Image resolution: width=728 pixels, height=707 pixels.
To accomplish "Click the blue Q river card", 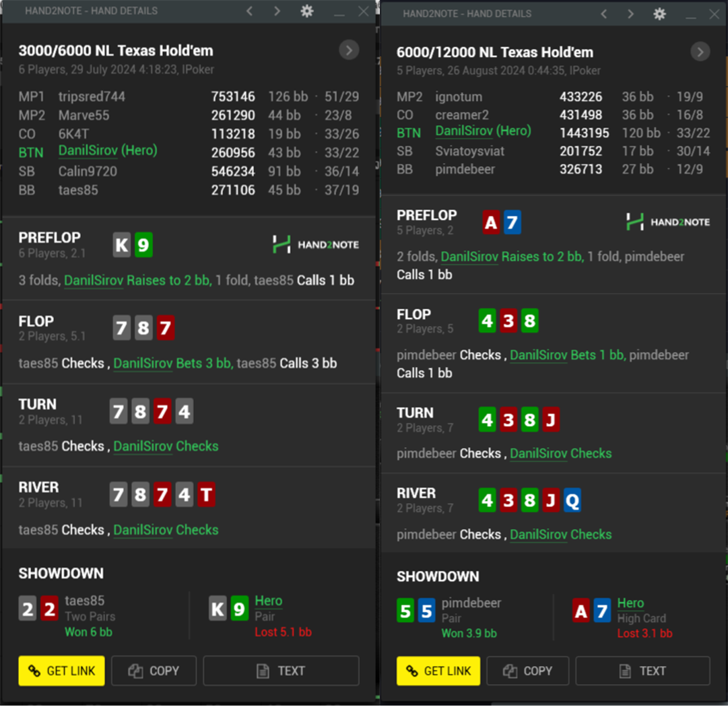I will click(572, 500).
